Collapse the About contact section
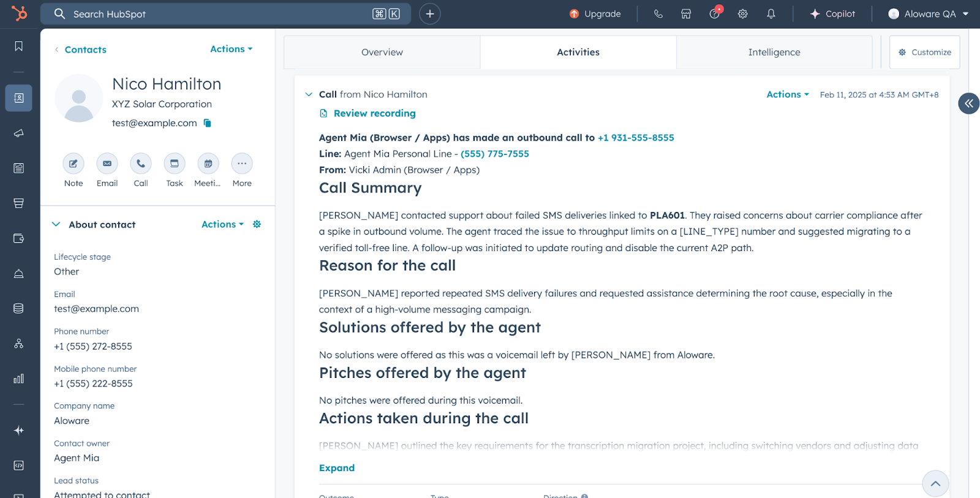The width and height of the screenshot is (980, 498). click(56, 224)
